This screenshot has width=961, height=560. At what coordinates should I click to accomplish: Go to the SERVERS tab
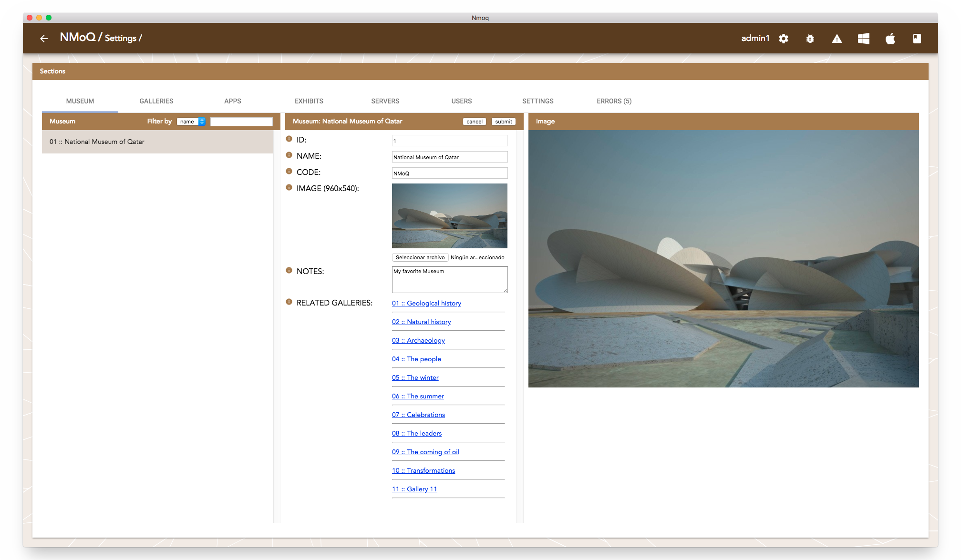tap(385, 101)
